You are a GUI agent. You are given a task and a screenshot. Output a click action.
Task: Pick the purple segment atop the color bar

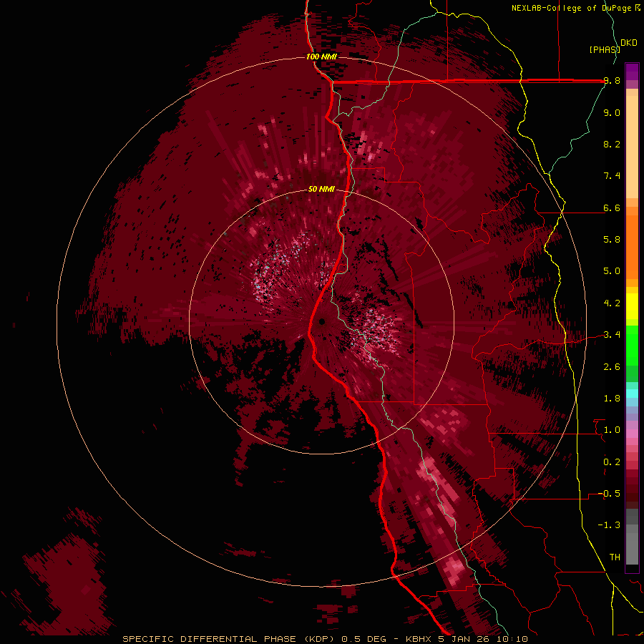point(632,72)
